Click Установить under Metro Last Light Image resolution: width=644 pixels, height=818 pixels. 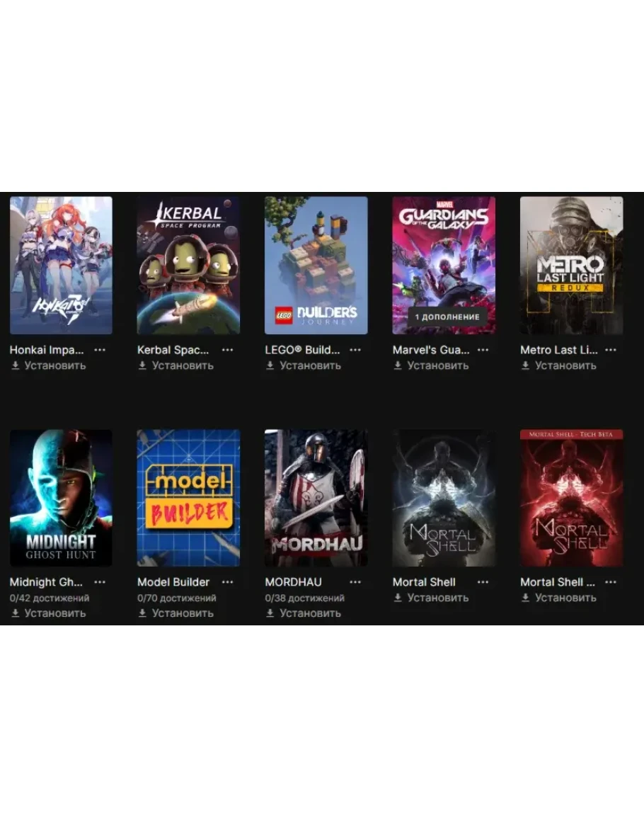559,365
